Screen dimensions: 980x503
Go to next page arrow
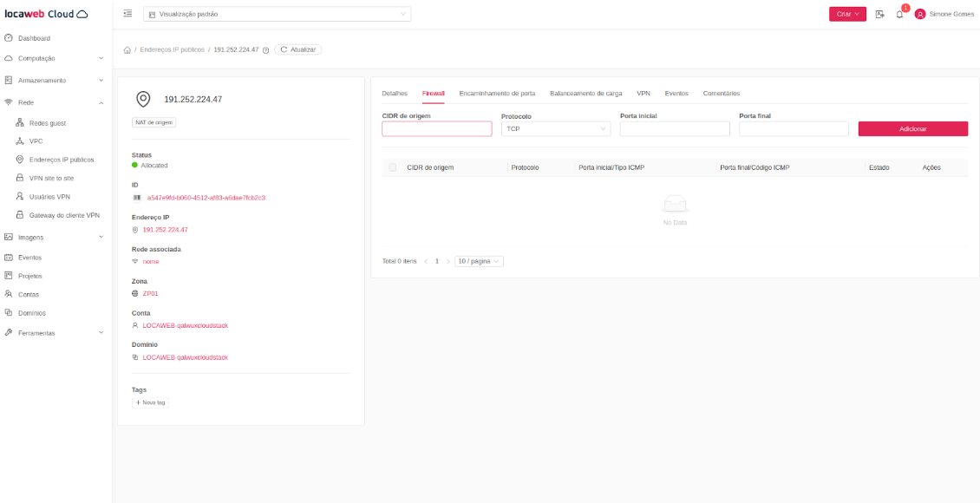(448, 261)
